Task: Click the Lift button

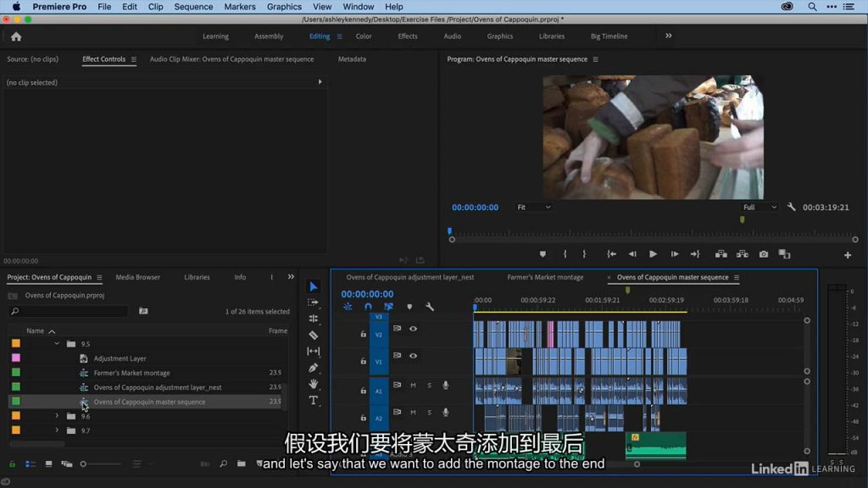Action: click(721, 254)
